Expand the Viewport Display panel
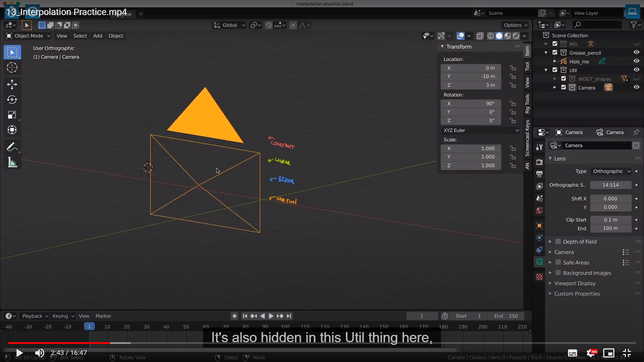Image resolution: width=644 pixels, height=362 pixels. point(575,283)
